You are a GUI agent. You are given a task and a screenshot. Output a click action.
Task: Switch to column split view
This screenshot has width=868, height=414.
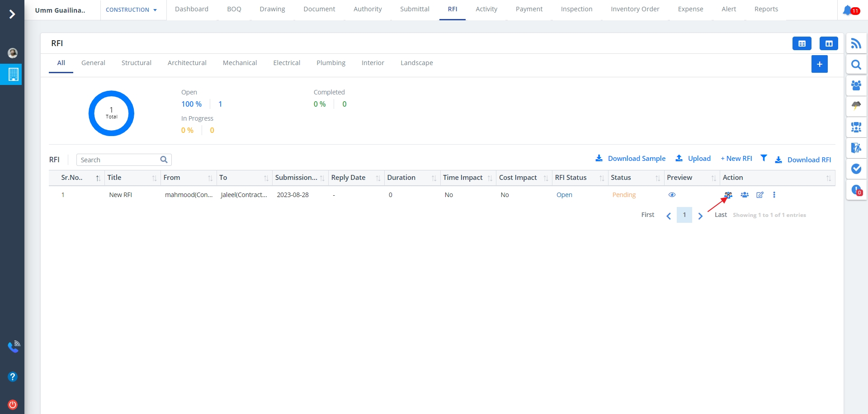coord(829,43)
